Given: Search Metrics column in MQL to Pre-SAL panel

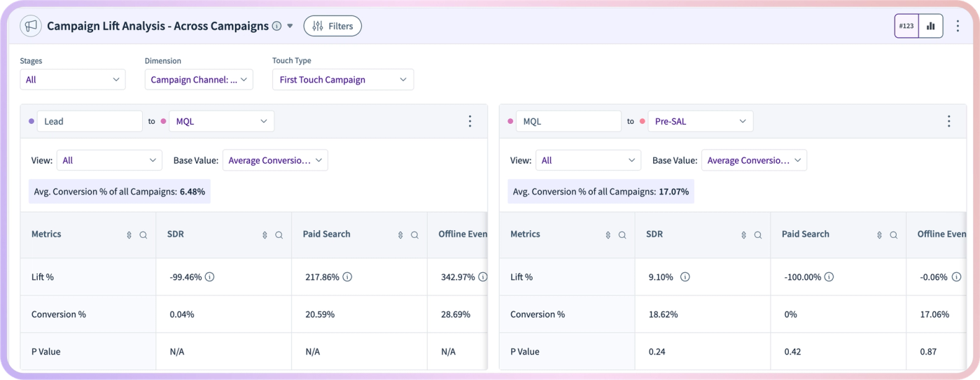Looking at the screenshot, I should pyautogui.click(x=622, y=235).
